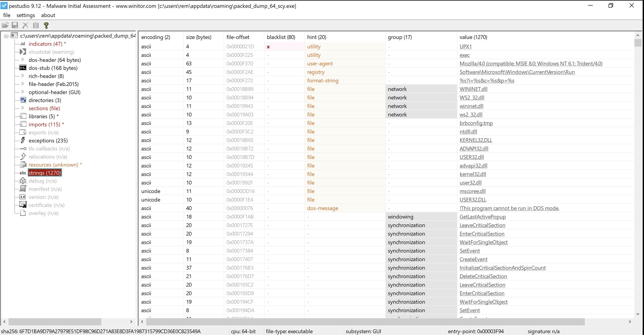Click the debug bug icon
The height and width of the screenshot is (335, 644).
pos(23,181)
